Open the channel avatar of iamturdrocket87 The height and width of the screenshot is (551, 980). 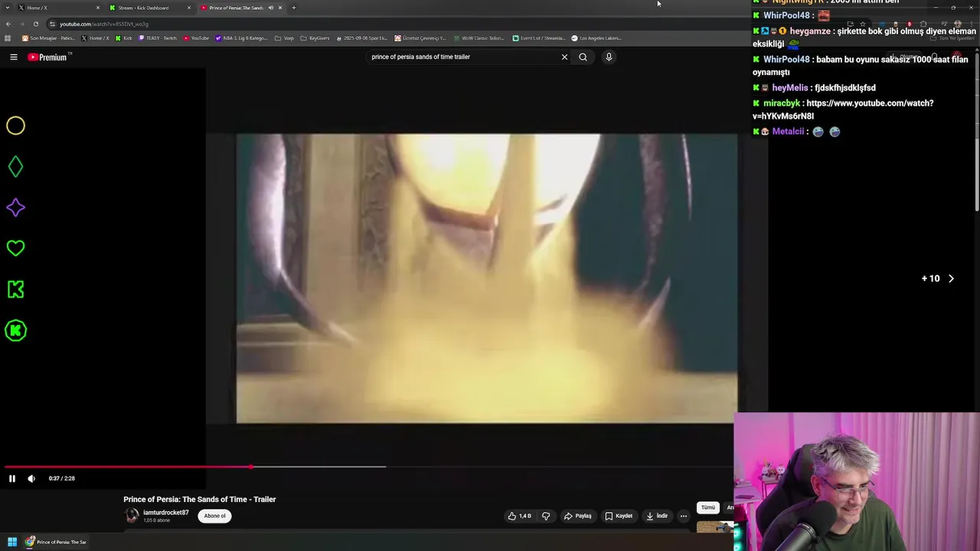(132, 516)
